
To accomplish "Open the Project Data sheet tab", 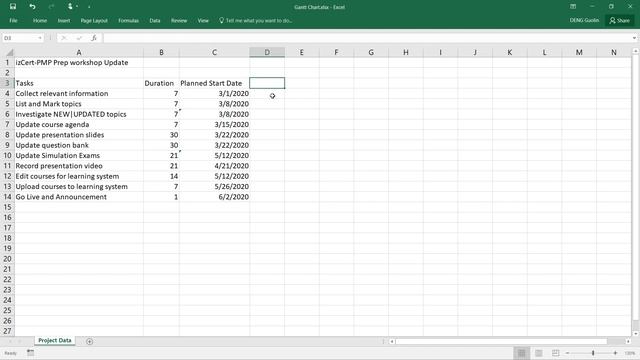I will (x=55, y=340).
